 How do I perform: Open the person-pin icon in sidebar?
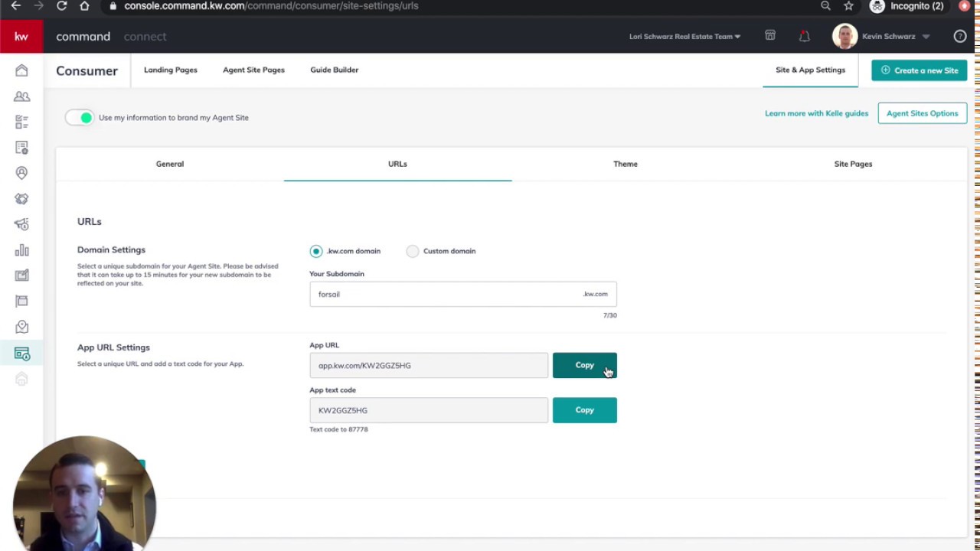click(x=21, y=173)
